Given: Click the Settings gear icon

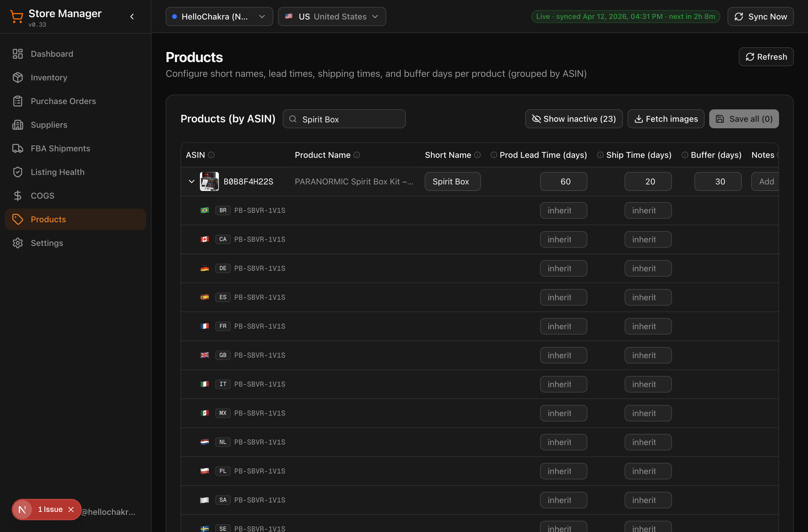Looking at the screenshot, I should tap(18, 243).
